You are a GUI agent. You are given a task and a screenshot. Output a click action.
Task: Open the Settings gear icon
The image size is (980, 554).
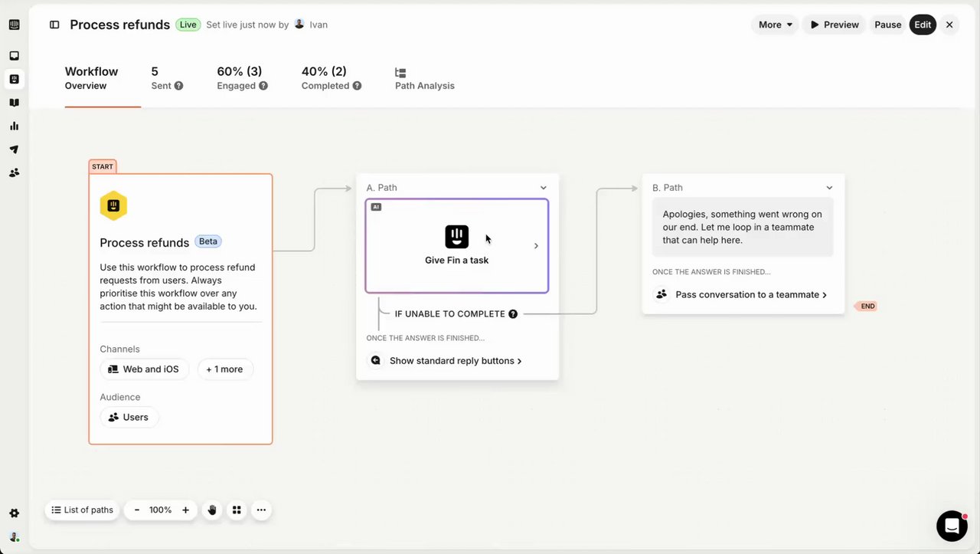[x=14, y=513]
